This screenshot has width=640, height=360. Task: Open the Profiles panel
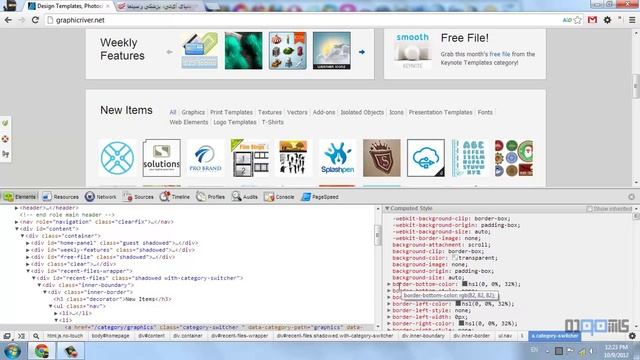pos(211,197)
